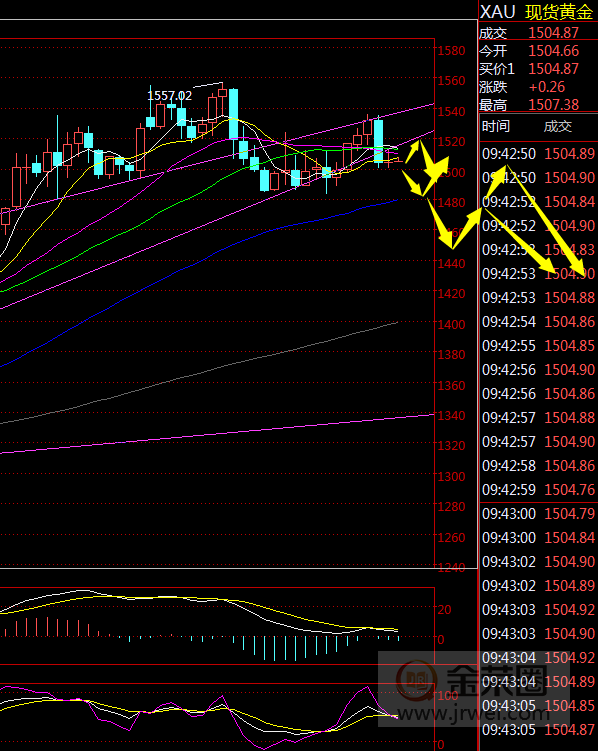The height and width of the screenshot is (751, 598).
Task: Select the 09:42:59 tick row
Action: (x=539, y=489)
